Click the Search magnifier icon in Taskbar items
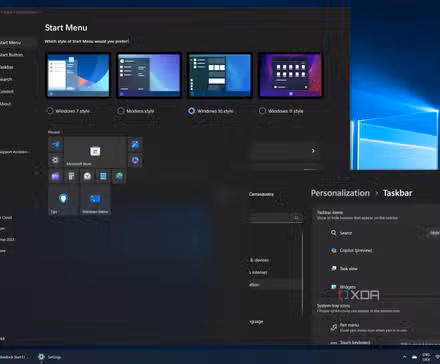Viewport: 440px width, 364px height. coord(333,233)
